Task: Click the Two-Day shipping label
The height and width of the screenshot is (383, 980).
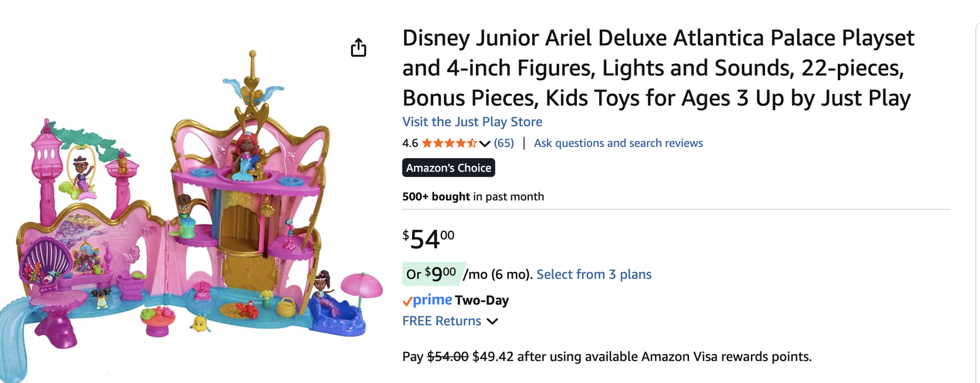Action: point(482,300)
